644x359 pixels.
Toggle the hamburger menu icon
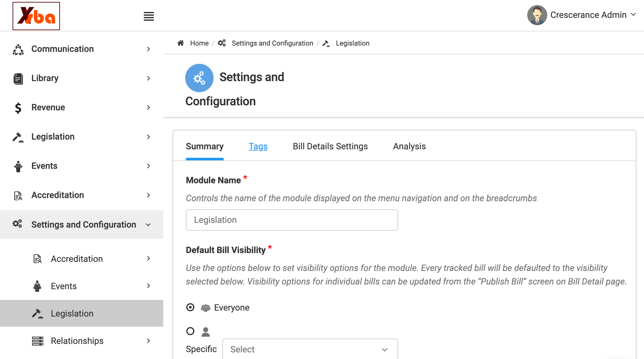149,16
